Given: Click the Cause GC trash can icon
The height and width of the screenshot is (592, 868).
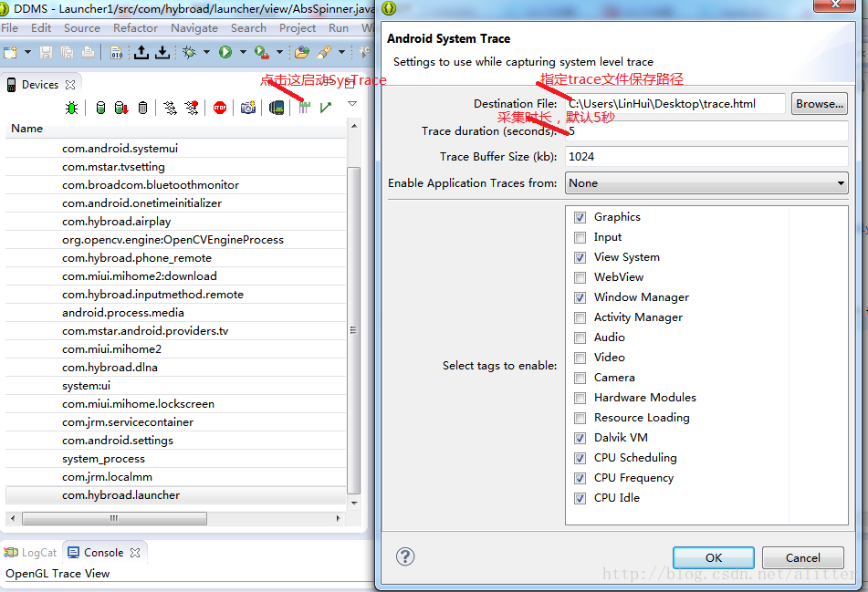Looking at the screenshot, I should point(142,108).
